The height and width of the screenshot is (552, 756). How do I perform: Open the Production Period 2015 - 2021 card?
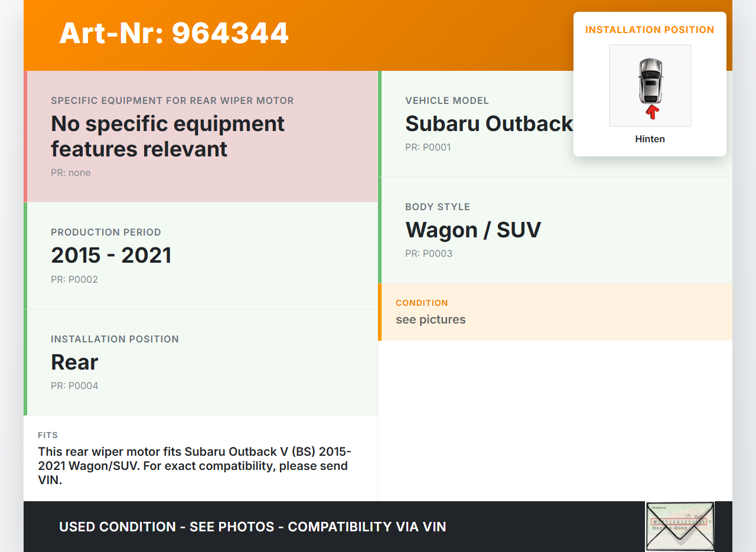(201, 255)
